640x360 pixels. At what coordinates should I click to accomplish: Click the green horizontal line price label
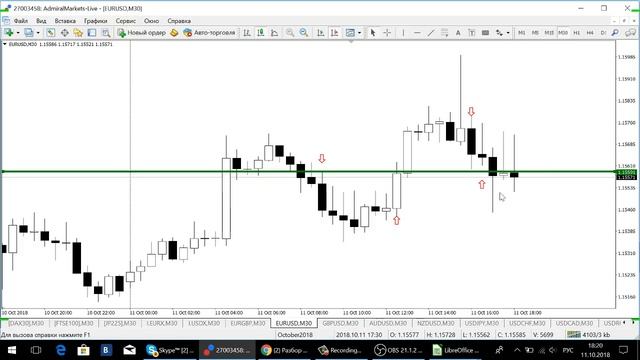point(626,172)
